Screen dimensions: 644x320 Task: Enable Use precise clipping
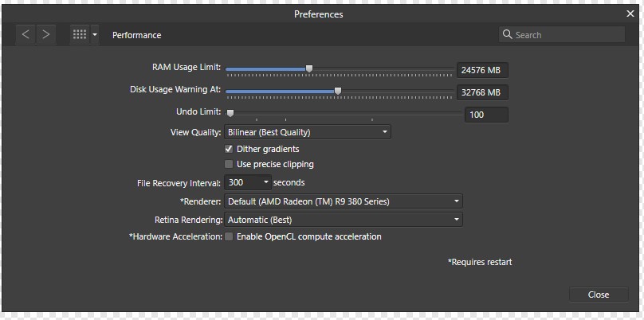[229, 165]
